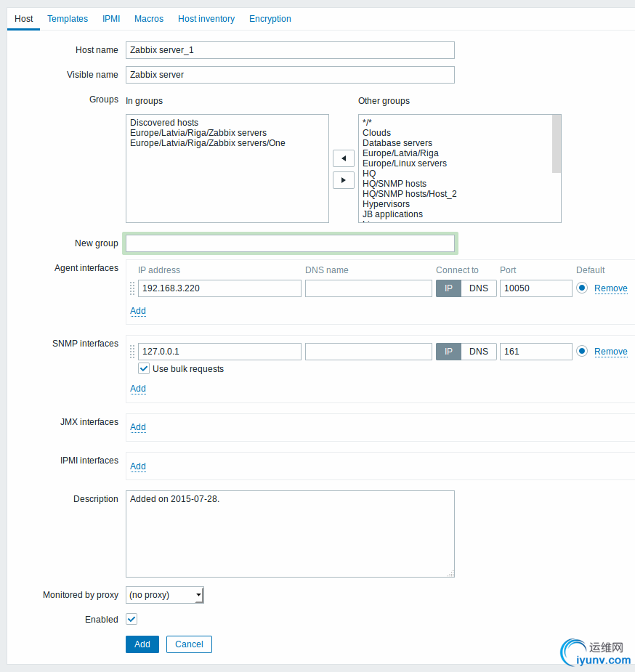Click the Description resize grip corner
635x672 pixels.
click(x=450, y=573)
